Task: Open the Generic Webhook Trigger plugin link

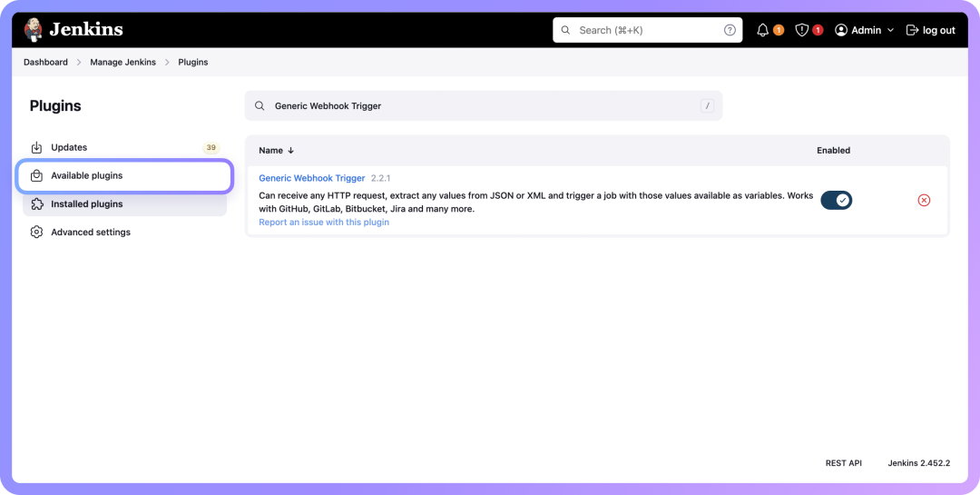Action: 312,178
